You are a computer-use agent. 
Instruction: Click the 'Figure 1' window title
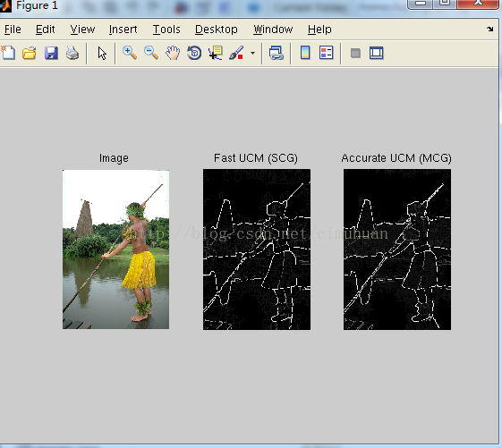pos(37,5)
